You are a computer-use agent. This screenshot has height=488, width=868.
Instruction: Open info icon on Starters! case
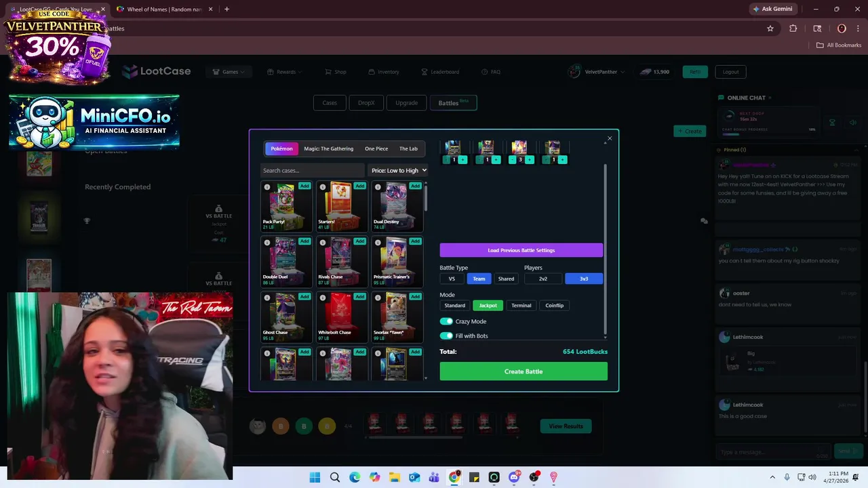pyautogui.click(x=323, y=187)
